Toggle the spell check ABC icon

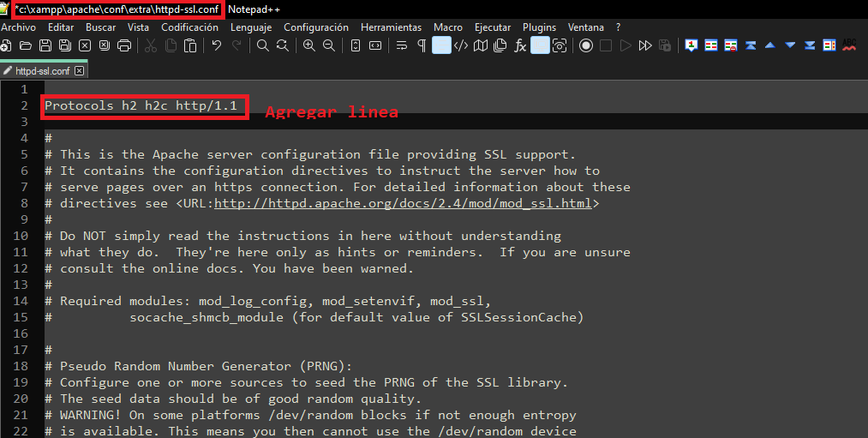849,45
